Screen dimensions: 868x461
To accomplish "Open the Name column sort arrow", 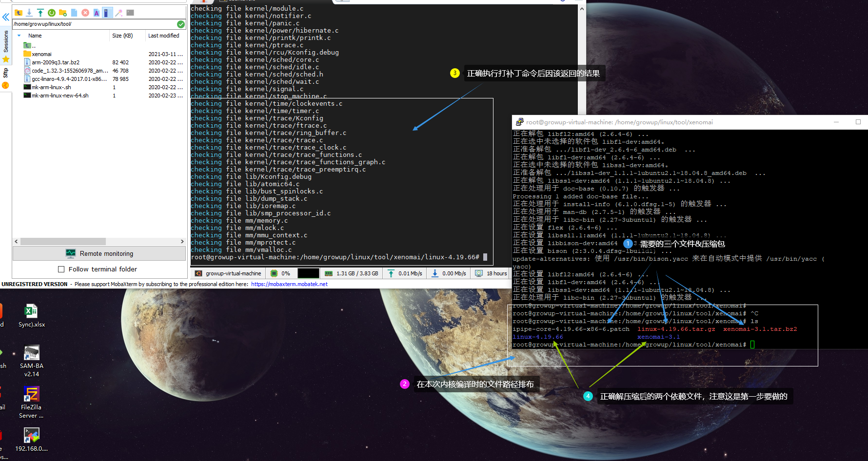I will click(20, 35).
